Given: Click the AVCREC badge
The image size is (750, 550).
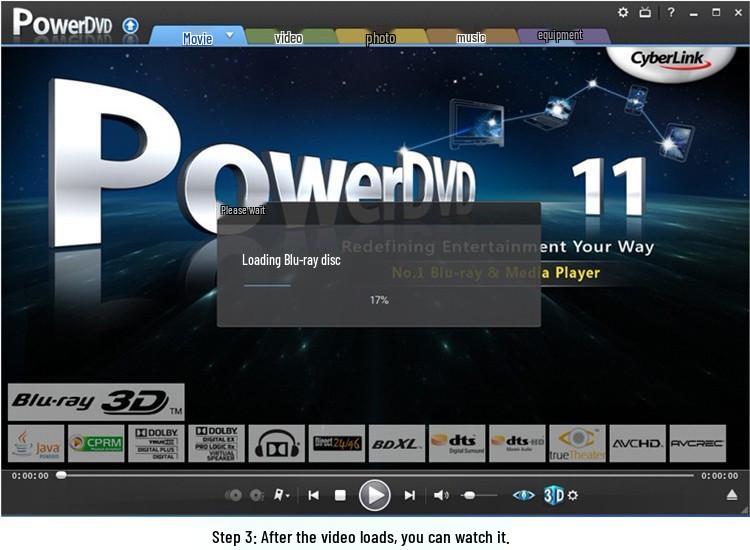Looking at the screenshot, I should coord(697,443).
